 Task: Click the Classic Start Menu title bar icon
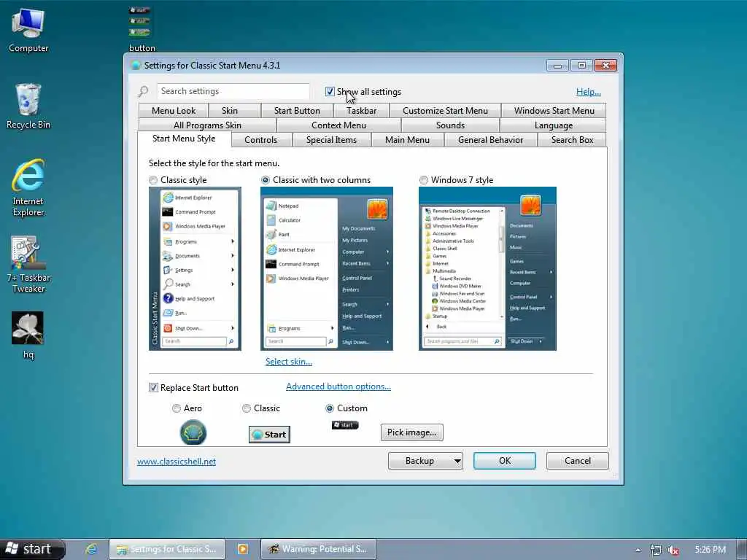[136, 65]
